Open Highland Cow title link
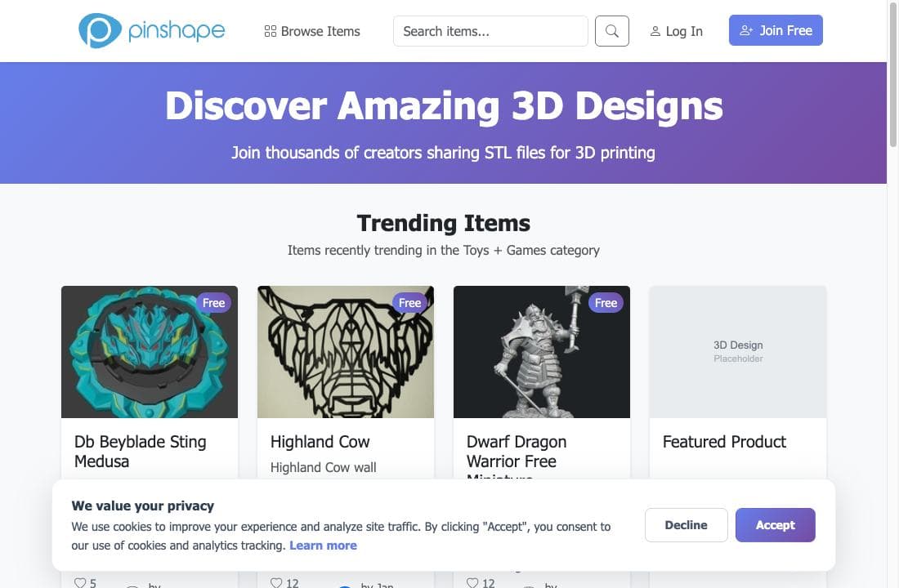The width and height of the screenshot is (899, 588). [x=320, y=442]
